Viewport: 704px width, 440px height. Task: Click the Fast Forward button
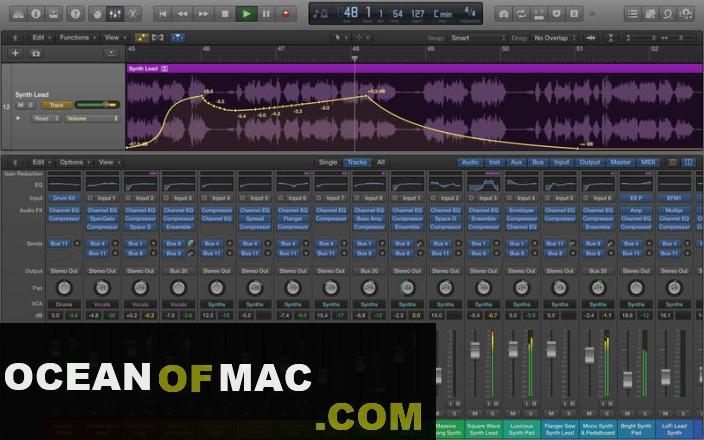(x=203, y=14)
